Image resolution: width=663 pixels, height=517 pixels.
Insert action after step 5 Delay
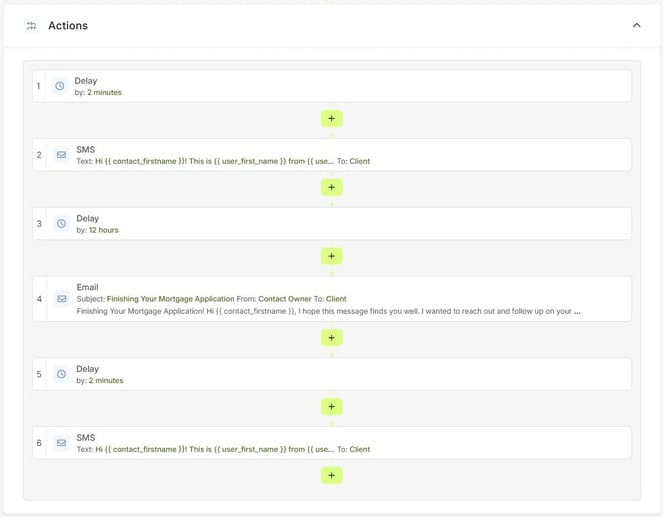(331, 407)
